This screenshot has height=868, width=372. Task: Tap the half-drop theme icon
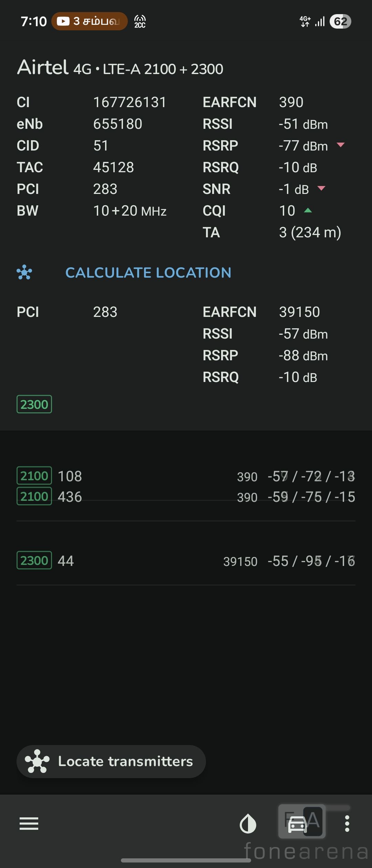tap(248, 824)
